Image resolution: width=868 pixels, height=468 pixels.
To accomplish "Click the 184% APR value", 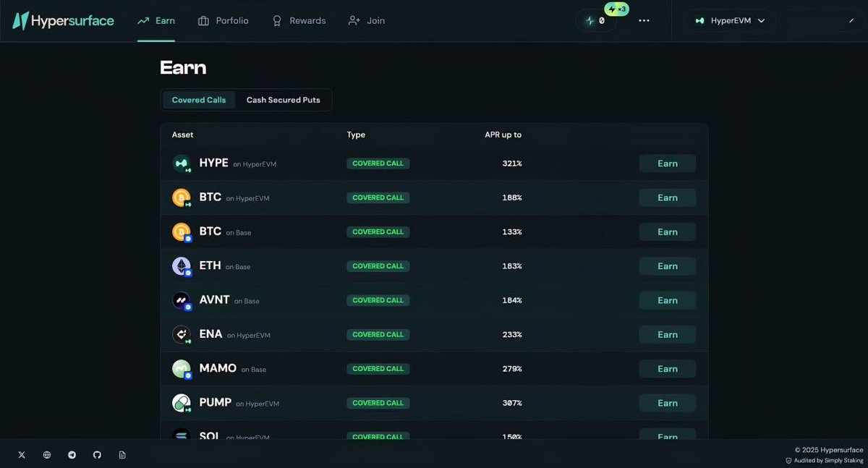I will coord(512,300).
